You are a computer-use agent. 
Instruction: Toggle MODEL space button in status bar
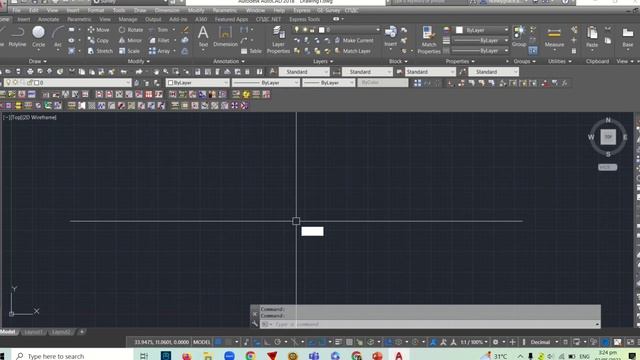[x=202, y=342]
